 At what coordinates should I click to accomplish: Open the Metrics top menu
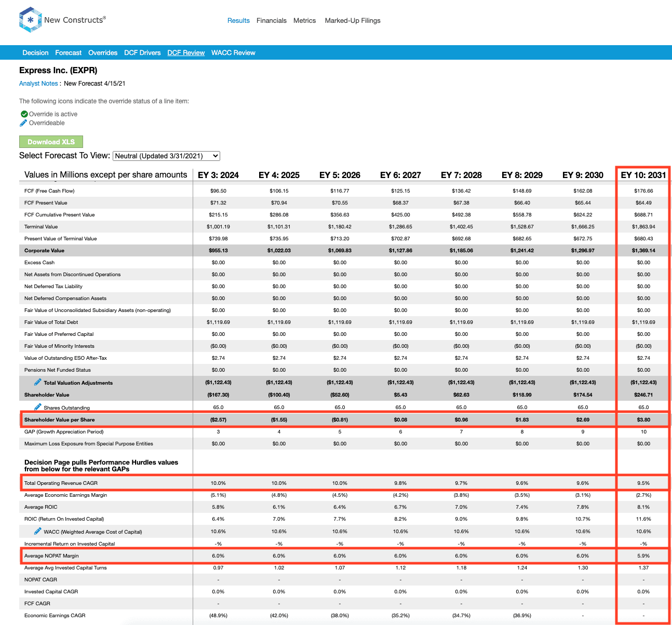[x=304, y=21]
